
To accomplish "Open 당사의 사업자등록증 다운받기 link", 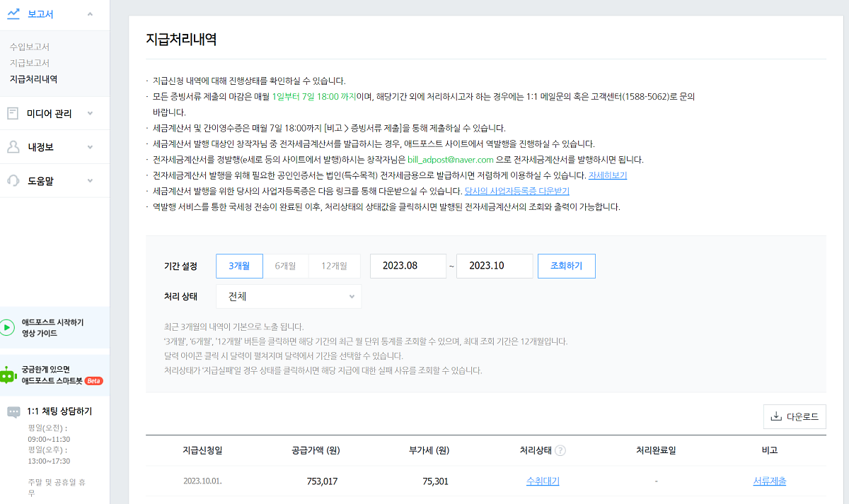I will (516, 191).
